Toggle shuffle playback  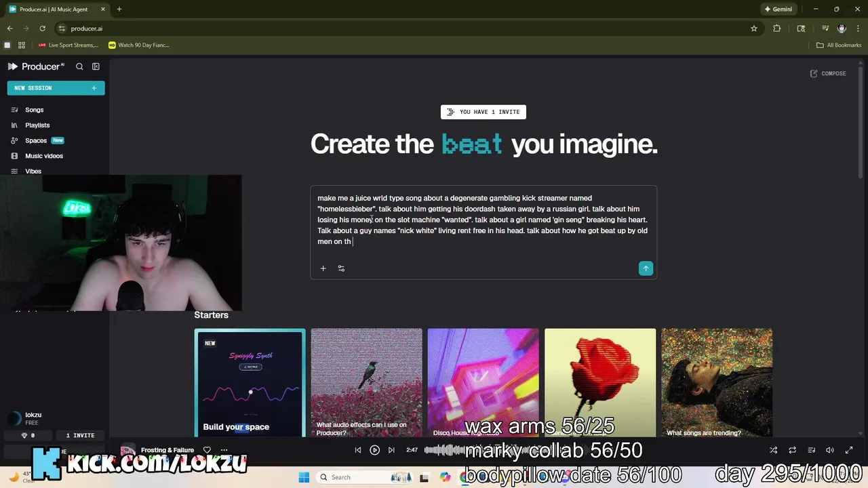click(773, 450)
